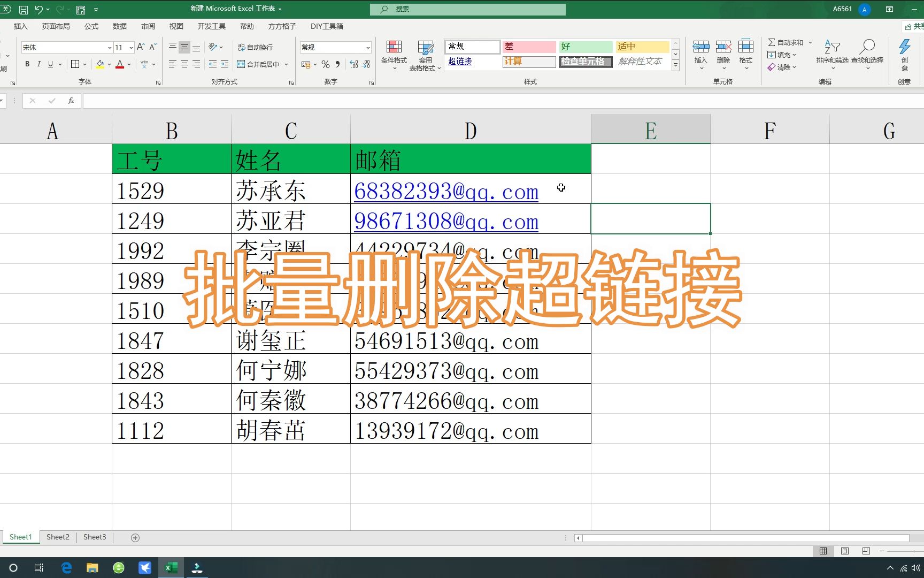
Task: Open the font name dropdown
Action: point(109,47)
